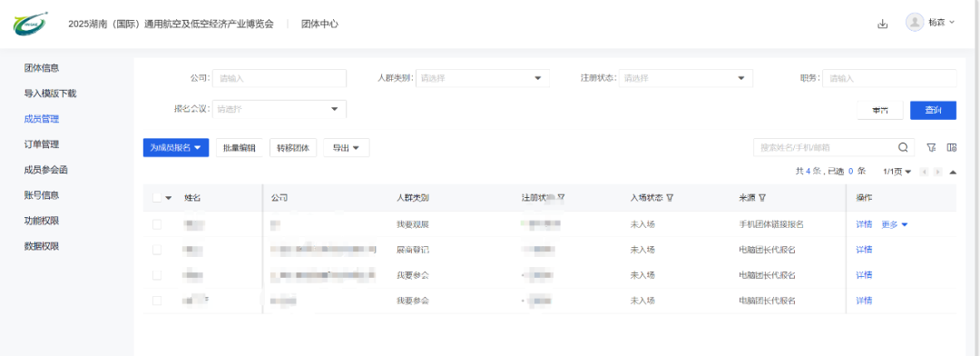Click the 转移团体 button

click(x=293, y=148)
